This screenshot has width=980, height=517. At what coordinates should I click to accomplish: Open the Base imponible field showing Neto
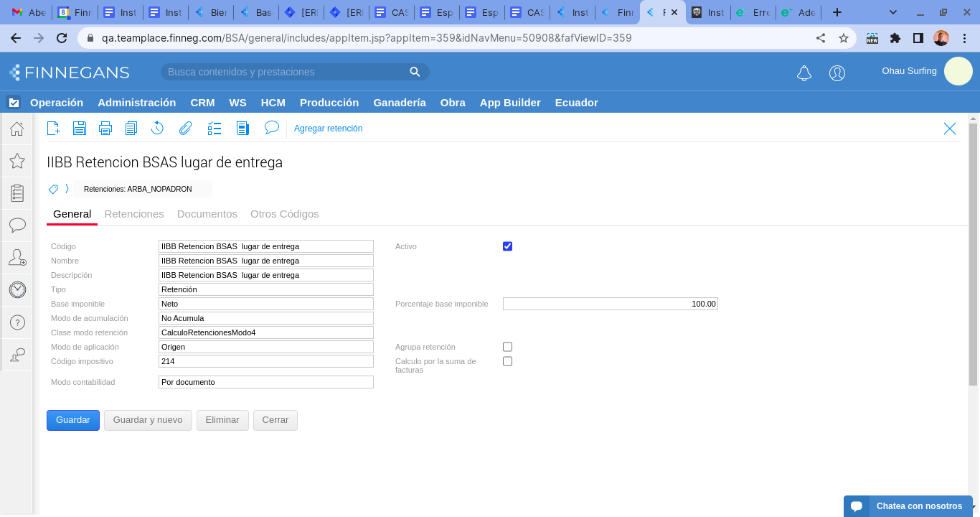265,304
